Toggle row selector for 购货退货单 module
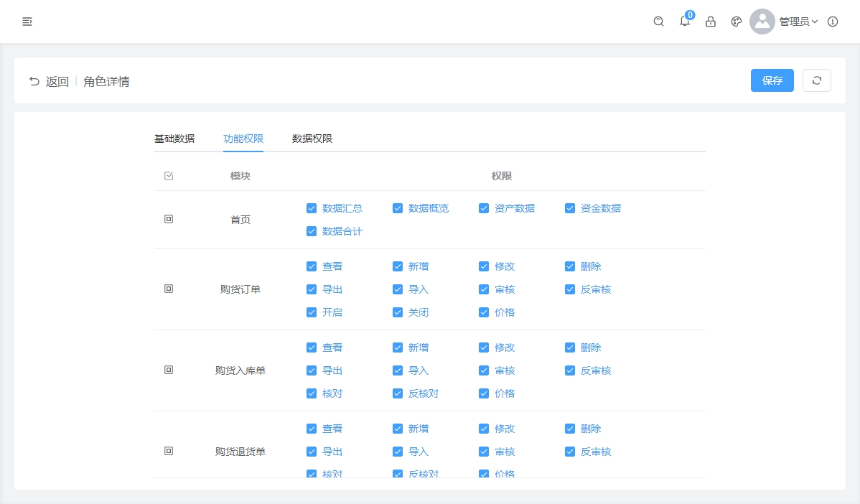The image size is (860, 504). 169,451
